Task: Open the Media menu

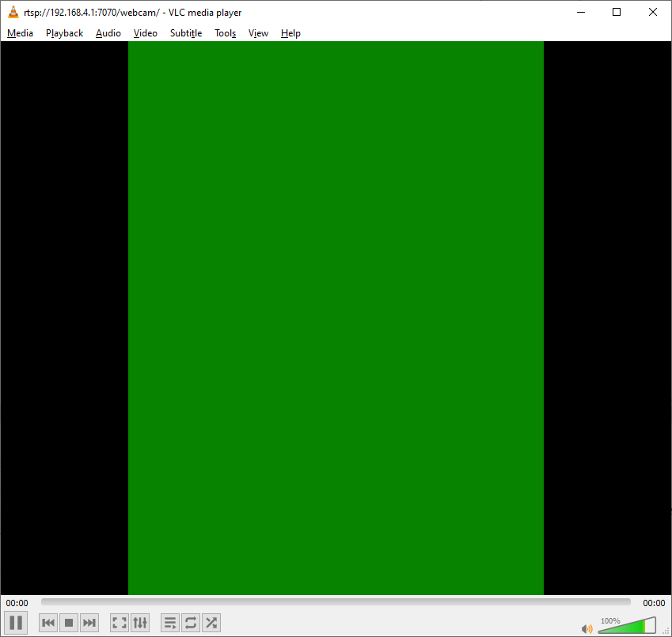Action: [x=20, y=33]
